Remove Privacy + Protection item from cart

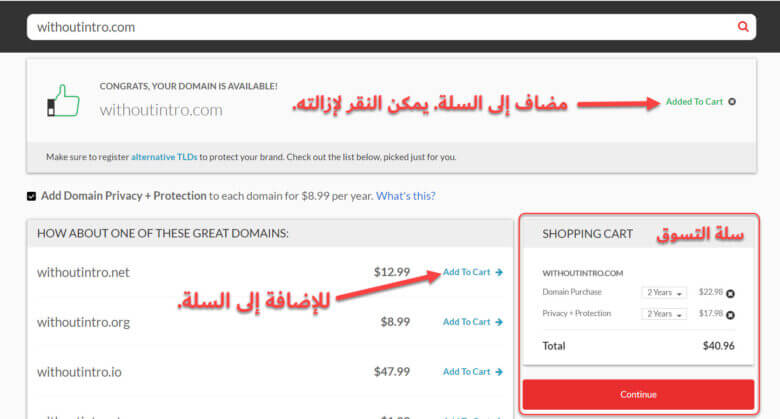coord(730,315)
